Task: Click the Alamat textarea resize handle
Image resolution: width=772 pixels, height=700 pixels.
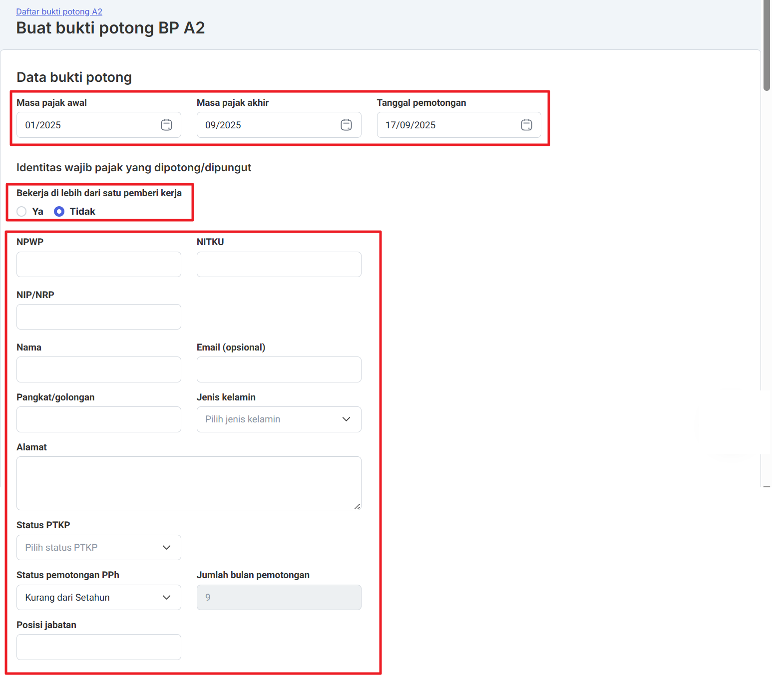Action: pyautogui.click(x=357, y=506)
